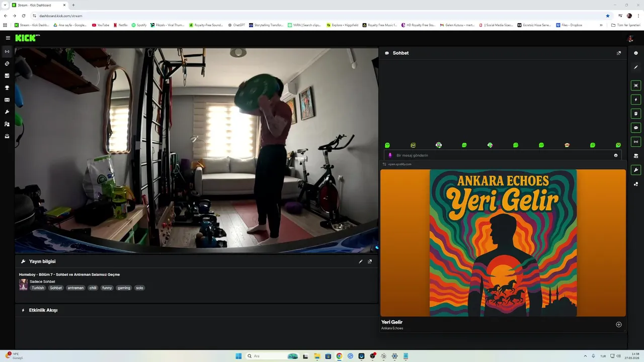
Task: Click the user avatar at top right
Action: 630,38
